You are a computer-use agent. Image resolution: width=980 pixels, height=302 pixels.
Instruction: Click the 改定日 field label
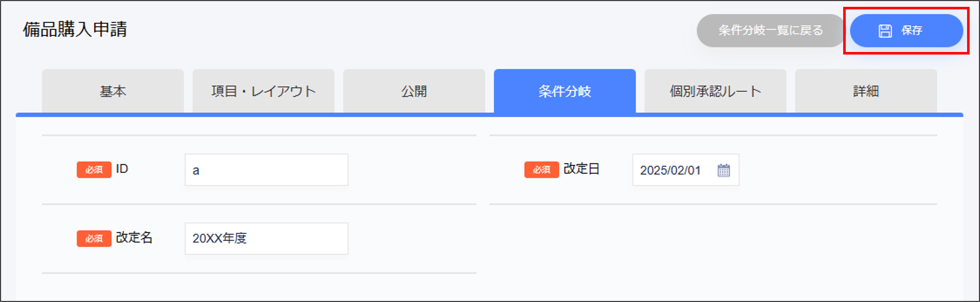pyautogui.click(x=581, y=169)
